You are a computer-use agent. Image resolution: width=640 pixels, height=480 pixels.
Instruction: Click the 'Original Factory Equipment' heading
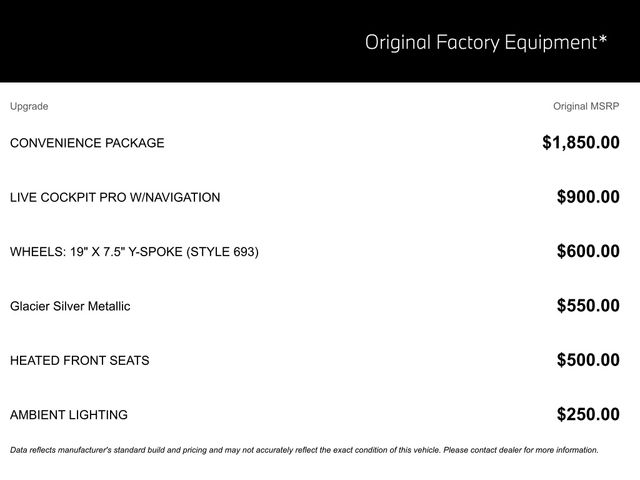pos(480,42)
